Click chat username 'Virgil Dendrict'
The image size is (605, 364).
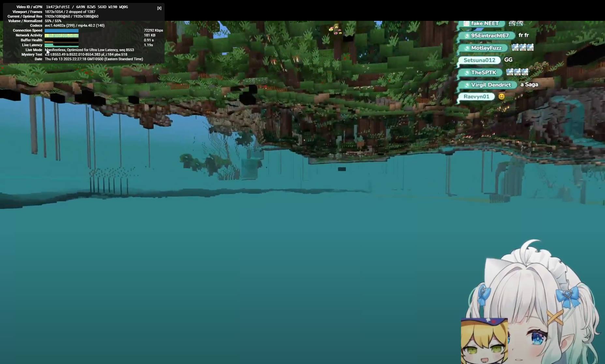tap(491, 85)
